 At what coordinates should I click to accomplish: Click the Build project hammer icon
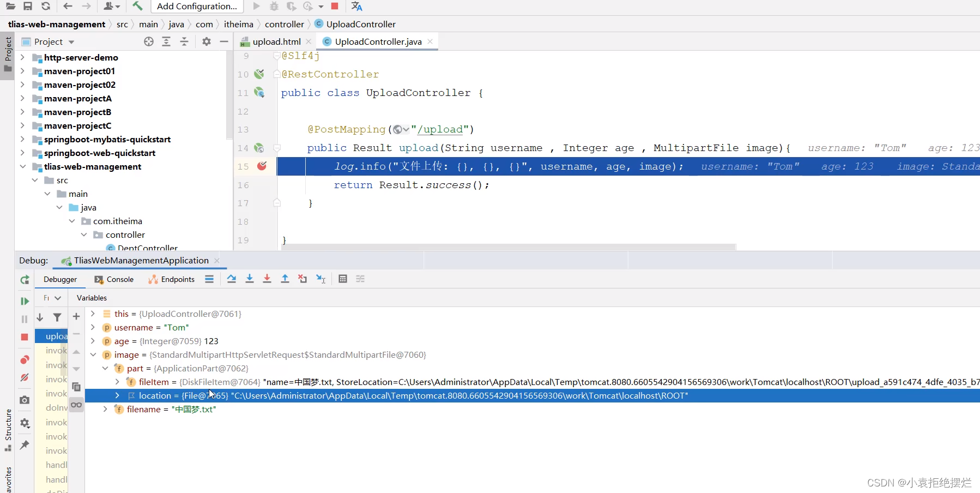pyautogui.click(x=137, y=6)
